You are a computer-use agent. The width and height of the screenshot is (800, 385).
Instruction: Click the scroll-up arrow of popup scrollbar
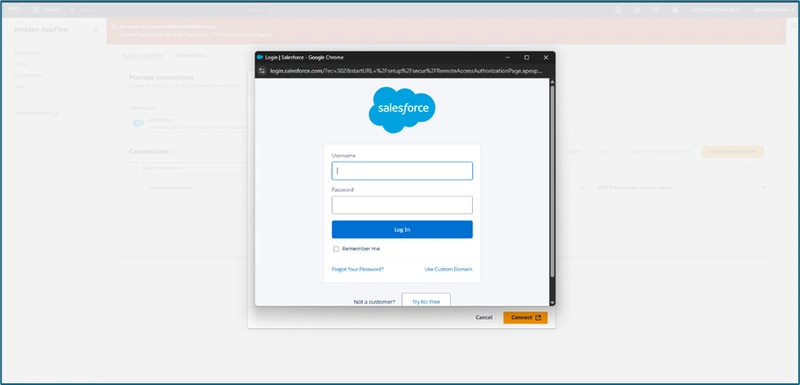point(552,82)
